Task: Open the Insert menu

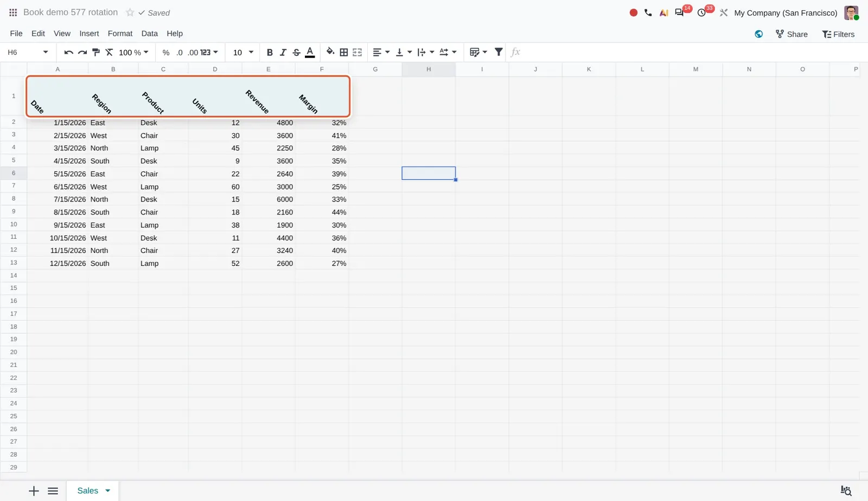Action: 89,33
